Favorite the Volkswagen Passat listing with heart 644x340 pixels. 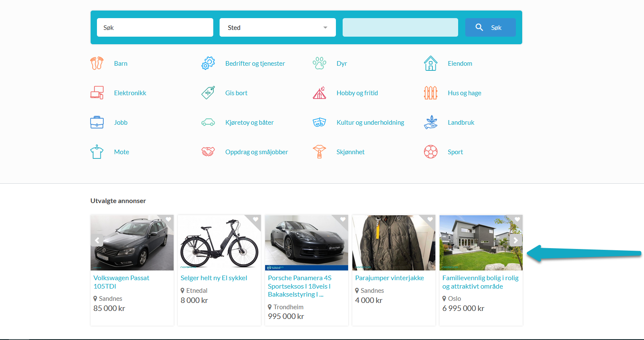(168, 220)
